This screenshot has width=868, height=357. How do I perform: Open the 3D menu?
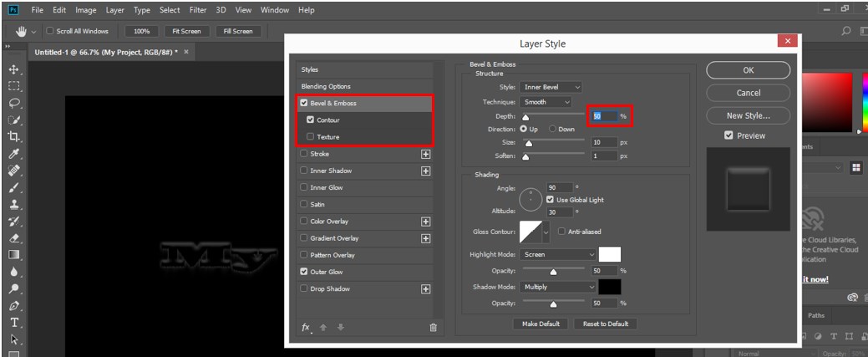[221, 10]
